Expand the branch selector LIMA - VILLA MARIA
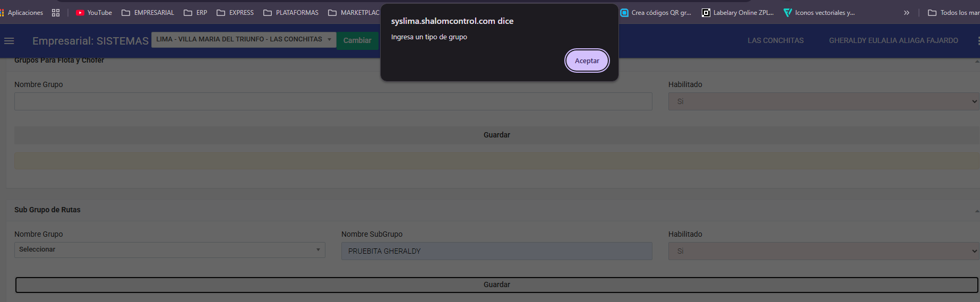 click(244, 40)
